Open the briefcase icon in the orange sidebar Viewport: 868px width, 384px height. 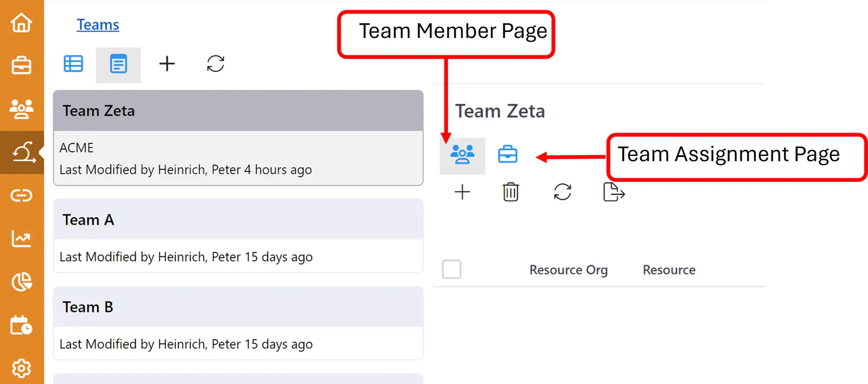22,65
